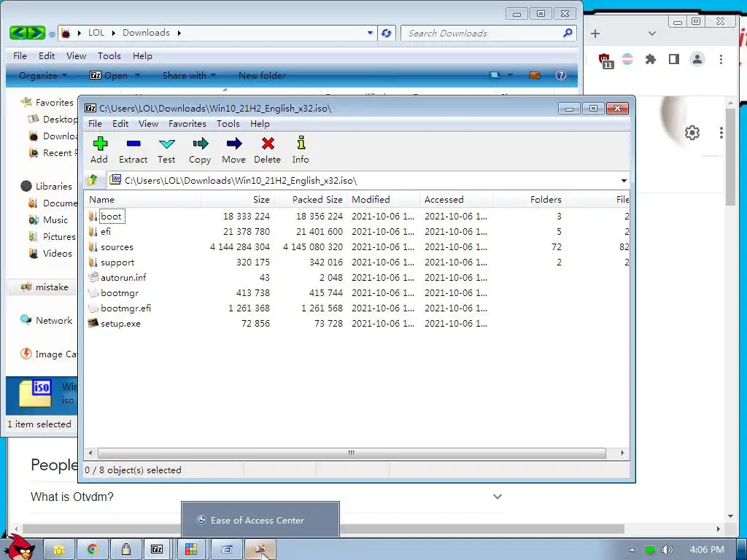Click the Move icon in the 7-Zip toolbar
This screenshot has width=747, height=560.
(x=234, y=150)
